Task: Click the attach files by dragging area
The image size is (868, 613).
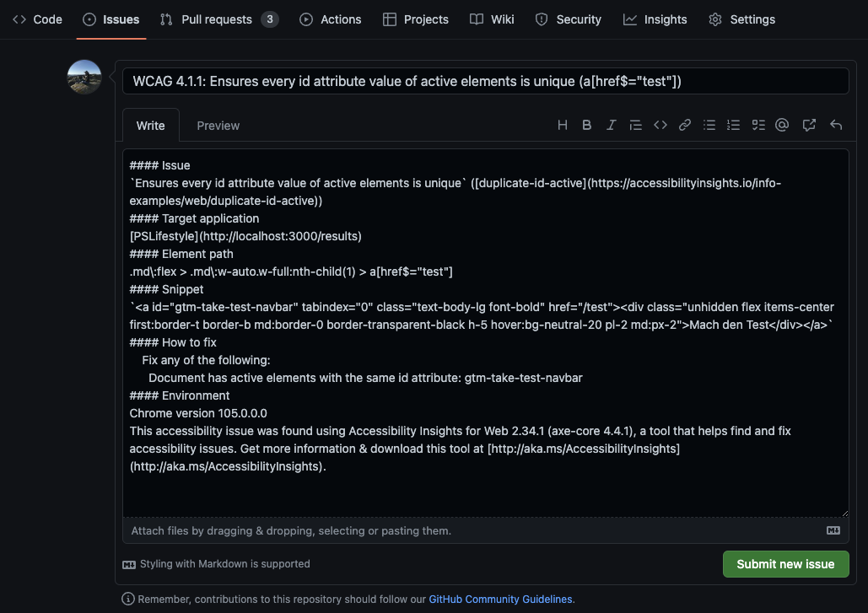Action: tap(486, 530)
